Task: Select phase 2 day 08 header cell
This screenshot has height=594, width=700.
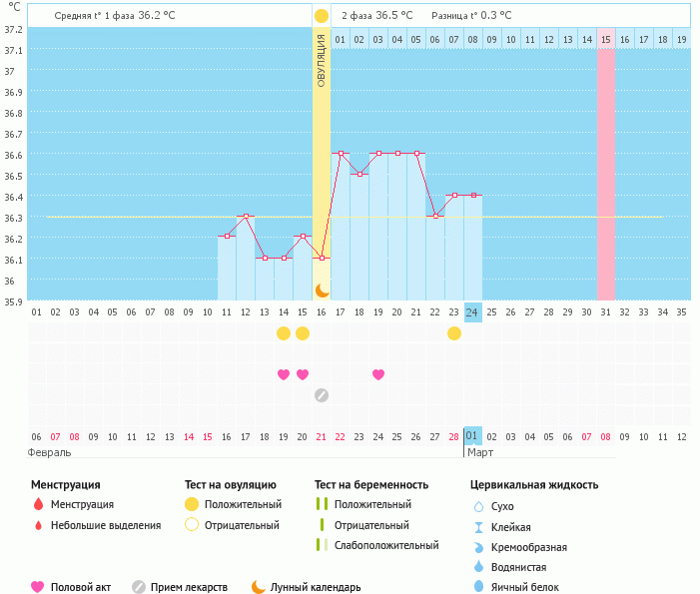Action: point(473,39)
